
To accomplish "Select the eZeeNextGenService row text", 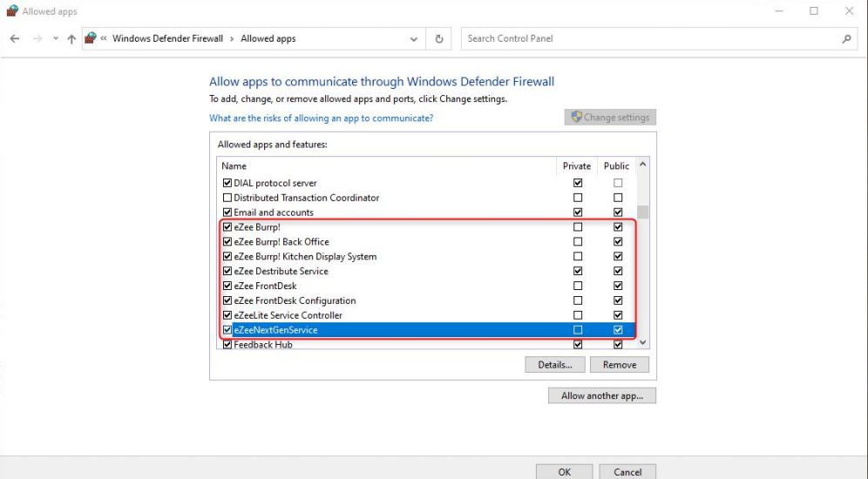I will pos(275,330).
